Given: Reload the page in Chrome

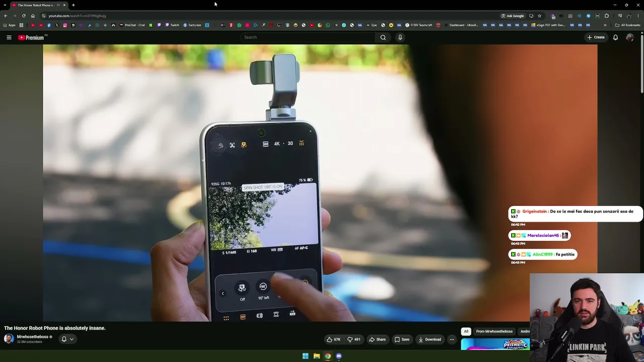Looking at the screenshot, I should pyautogui.click(x=24, y=16).
